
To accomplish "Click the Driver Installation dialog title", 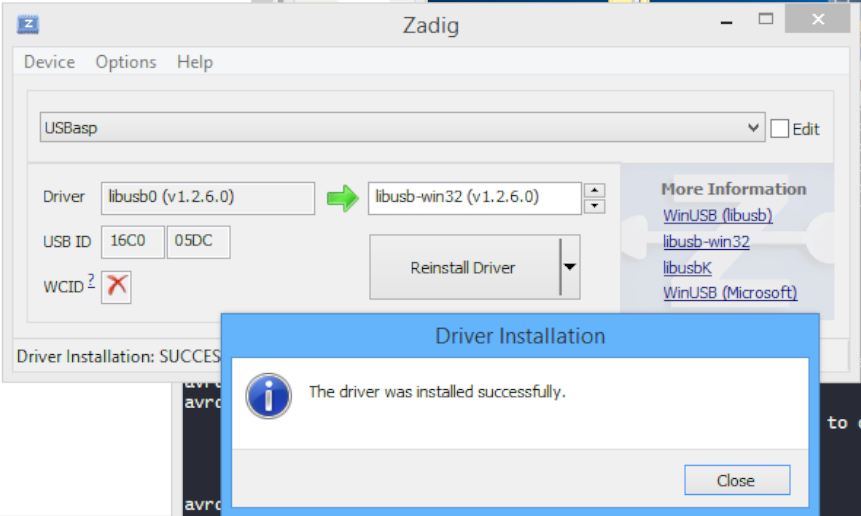I will [x=520, y=336].
